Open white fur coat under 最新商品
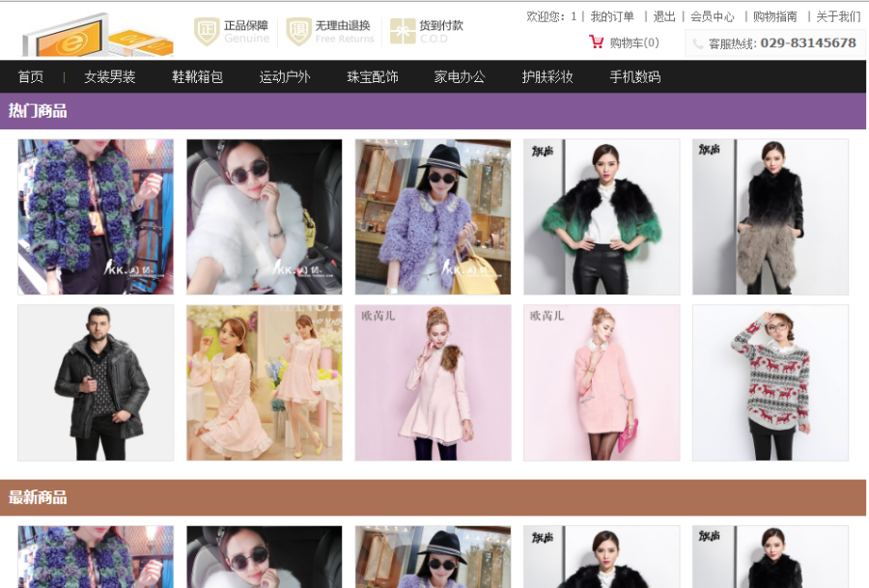The image size is (869, 588). coord(265,556)
